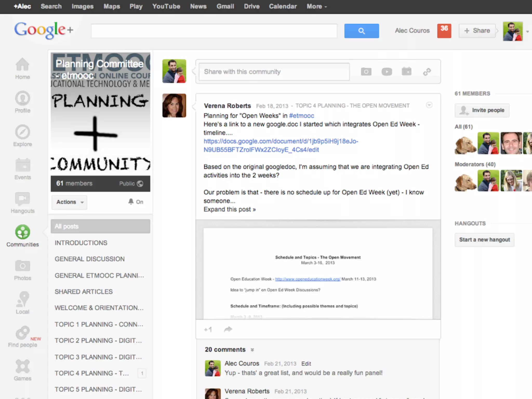Click the blue search magnifier button
This screenshot has height=399, width=532.
point(361,31)
